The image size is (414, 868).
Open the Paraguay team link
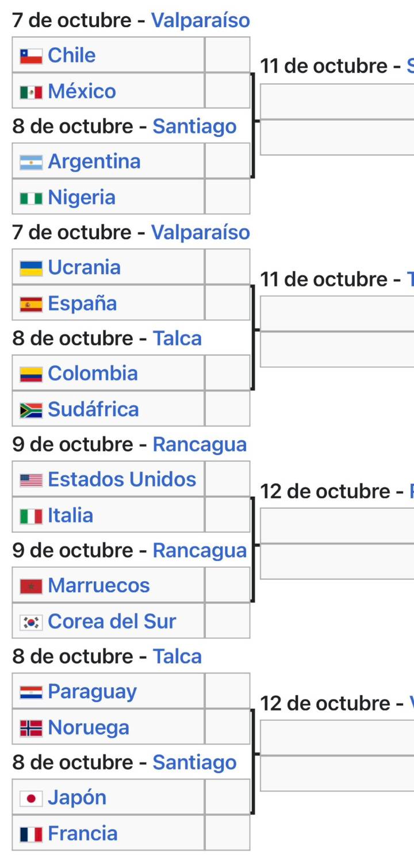pyautogui.click(x=92, y=692)
